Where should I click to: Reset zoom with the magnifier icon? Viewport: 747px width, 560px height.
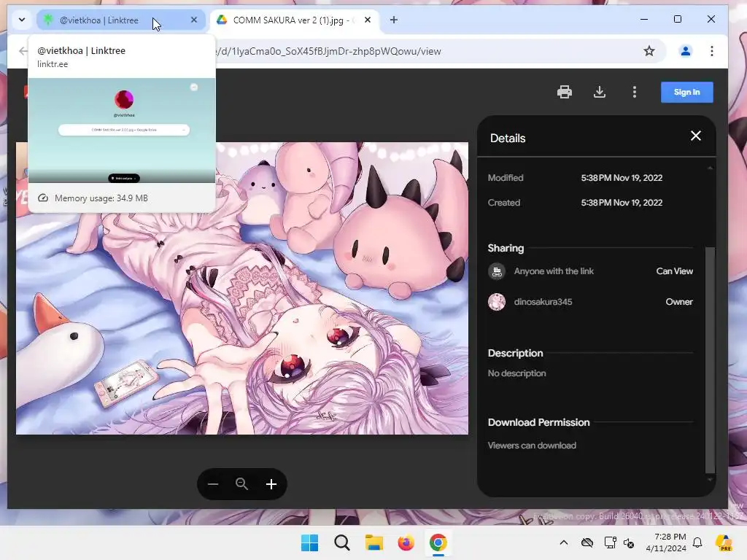[242, 484]
